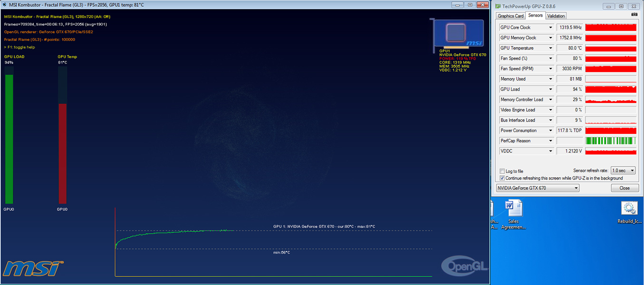
Task: Open the Memory Used sensor dropdown
Action: point(551,79)
